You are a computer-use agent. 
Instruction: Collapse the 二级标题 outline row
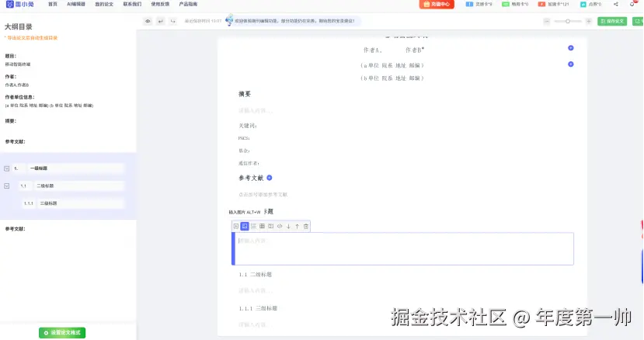[6, 186]
